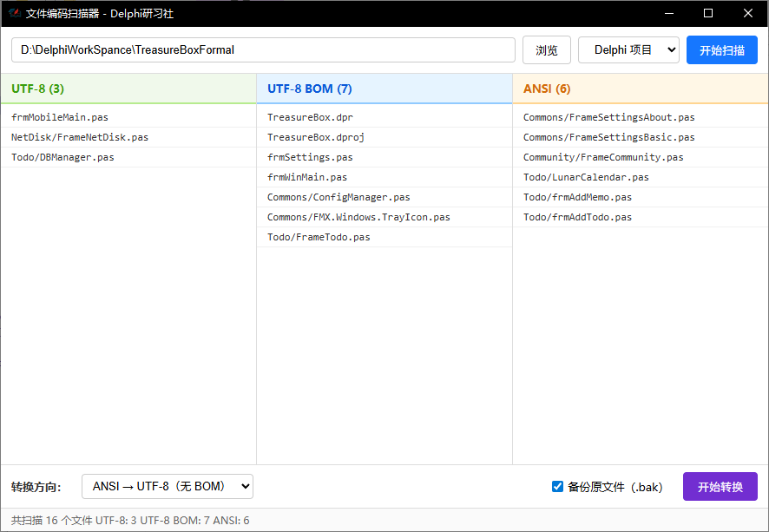Select Todo/FrameTodo.pas file entry
Screen dimensions: 769x532
(384, 237)
